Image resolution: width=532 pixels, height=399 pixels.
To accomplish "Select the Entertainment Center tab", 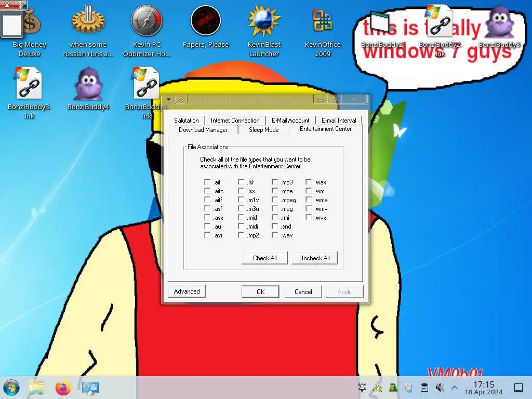I will tap(326, 129).
